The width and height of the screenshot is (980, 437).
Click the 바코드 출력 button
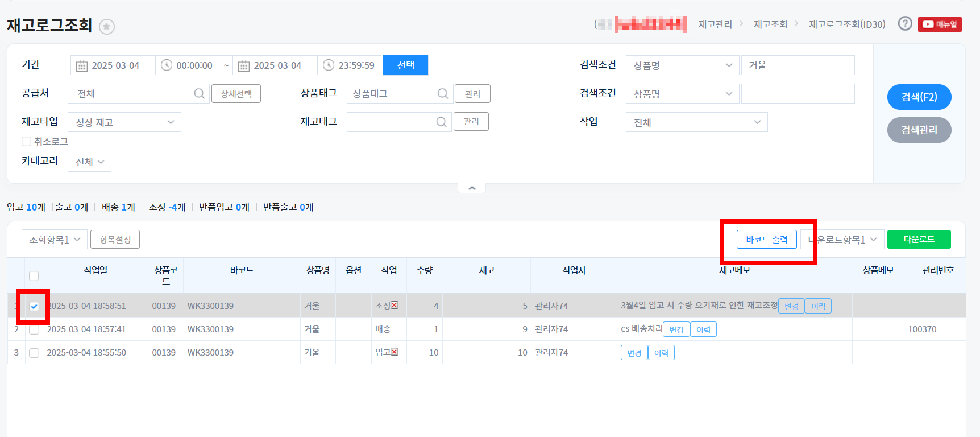pyautogui.click(x=766, y=240)
